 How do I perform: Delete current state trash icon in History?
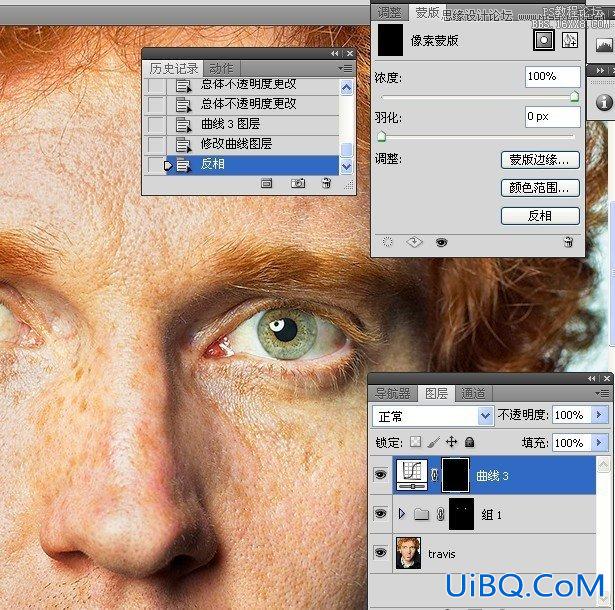(326, 183)
